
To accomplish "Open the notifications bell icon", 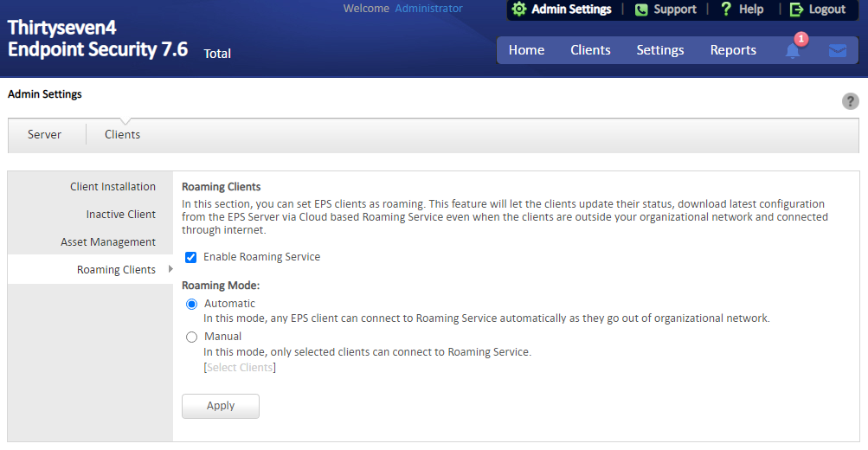I will point(793,51).
